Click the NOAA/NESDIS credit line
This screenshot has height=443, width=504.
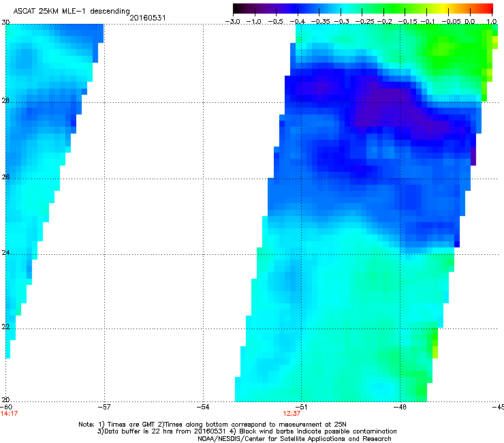click(x=294, y=439)
